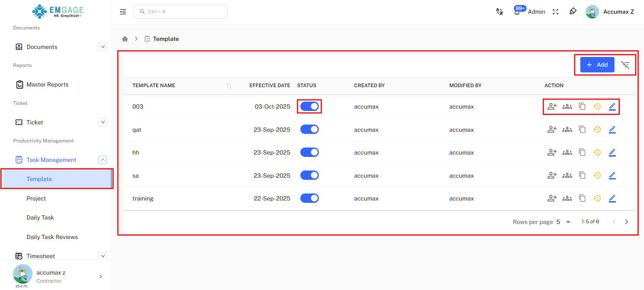Viewport: 644px width, 290px height.
Task: Go to the next page of templates
Action: [626, 222]
